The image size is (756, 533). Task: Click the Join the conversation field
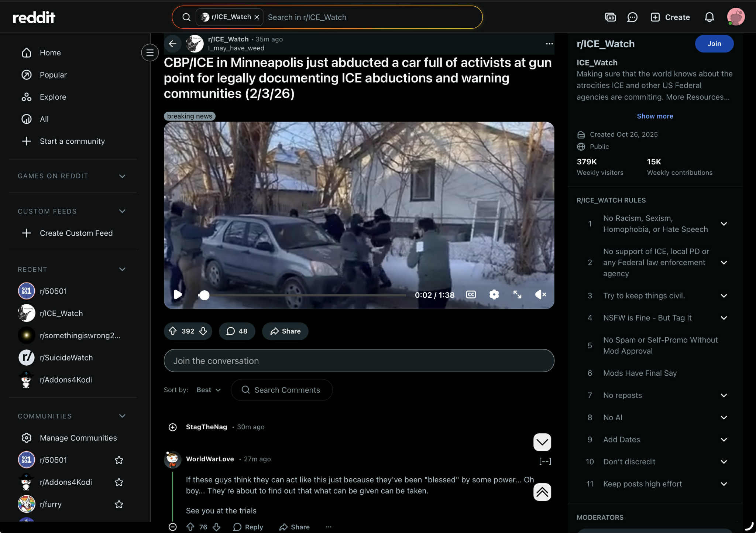pos(359,361)
